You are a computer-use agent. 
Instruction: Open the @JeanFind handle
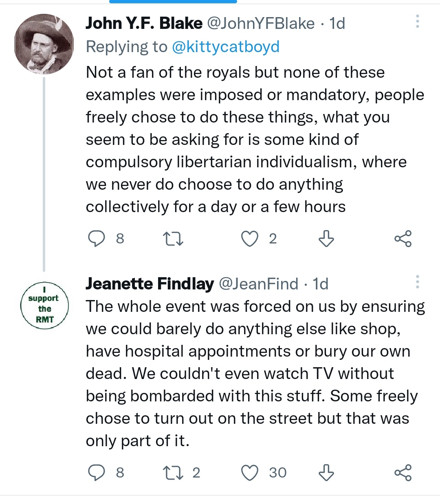coord(259,284)
